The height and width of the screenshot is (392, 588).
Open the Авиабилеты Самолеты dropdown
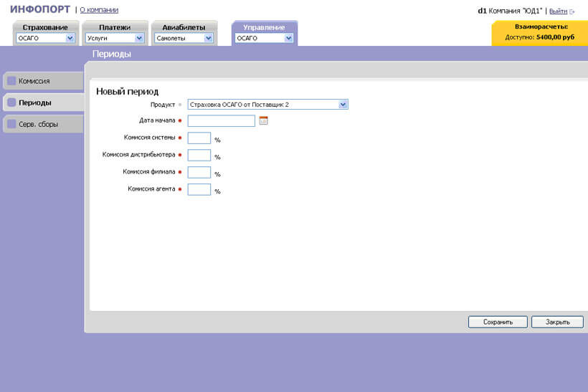(x=209, y=39)
